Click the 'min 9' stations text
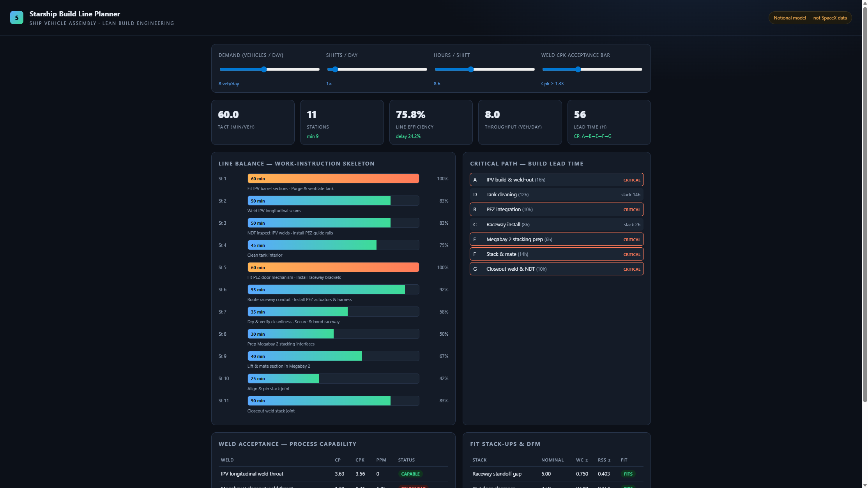 (313, 136)
